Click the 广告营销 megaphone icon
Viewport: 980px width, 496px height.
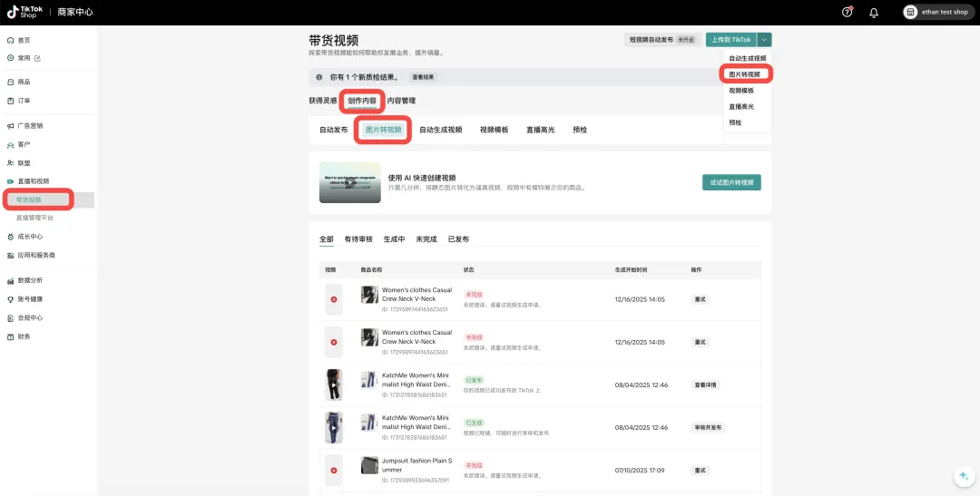[x=10, y=125]
